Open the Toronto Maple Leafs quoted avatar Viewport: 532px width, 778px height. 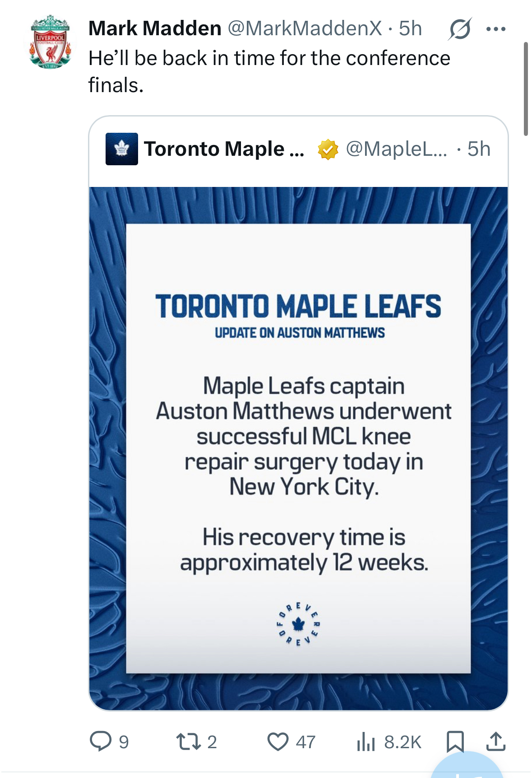point(121,149)
